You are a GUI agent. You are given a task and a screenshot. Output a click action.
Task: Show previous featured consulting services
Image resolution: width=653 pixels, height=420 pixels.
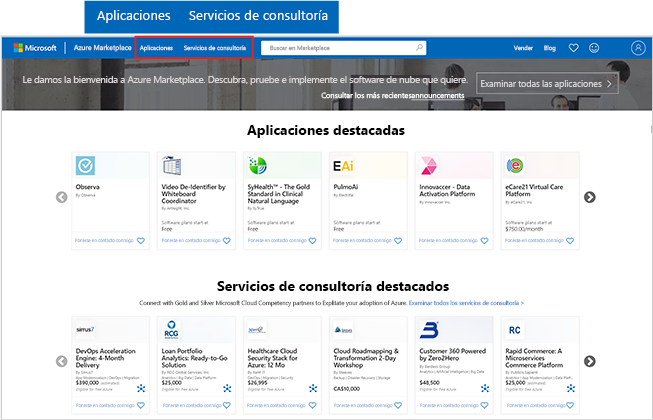(62, 361)
